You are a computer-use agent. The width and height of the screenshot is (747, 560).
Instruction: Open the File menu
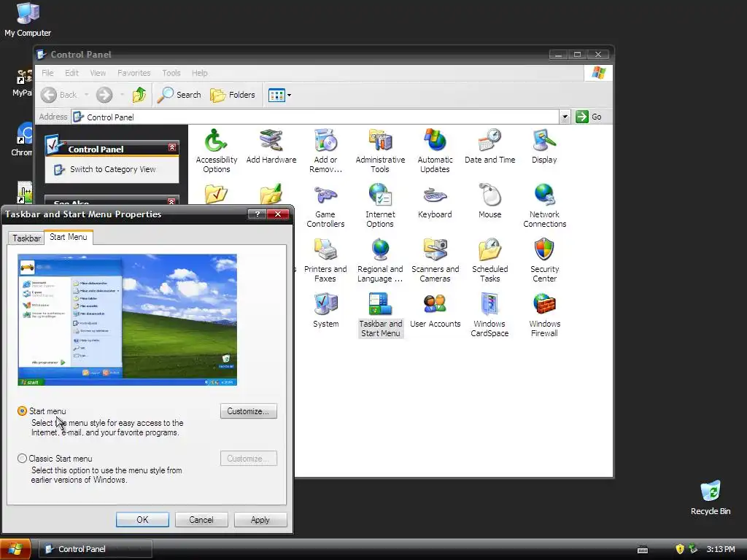[x=47, y=73]
